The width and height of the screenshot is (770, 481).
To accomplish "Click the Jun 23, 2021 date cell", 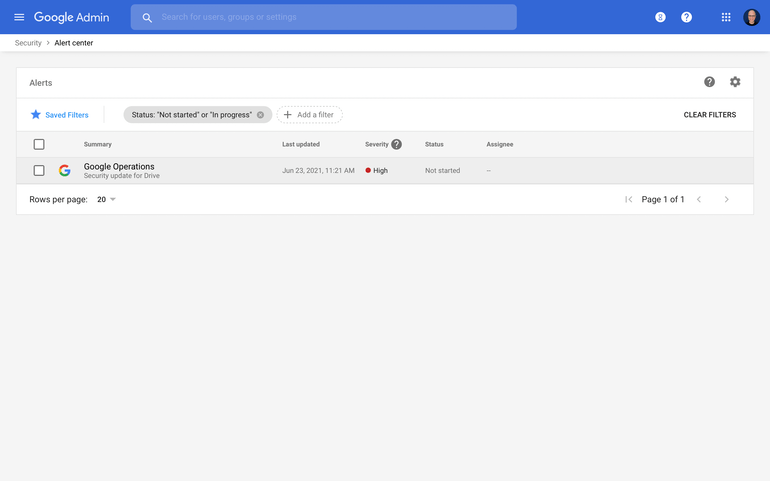I will pos(318,170).
